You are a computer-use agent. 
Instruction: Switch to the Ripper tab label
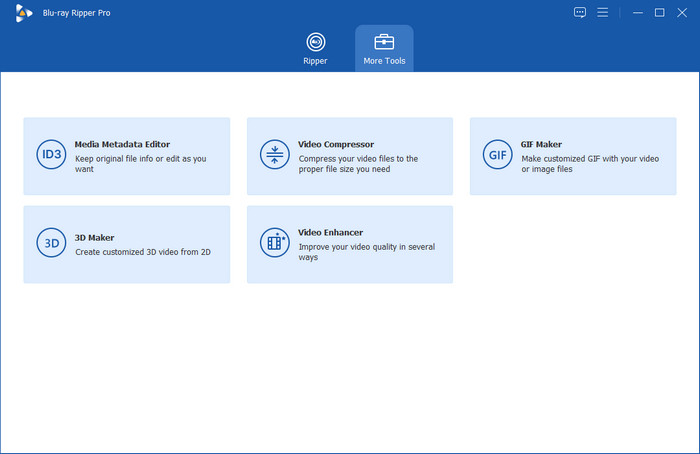coord(315,62)
